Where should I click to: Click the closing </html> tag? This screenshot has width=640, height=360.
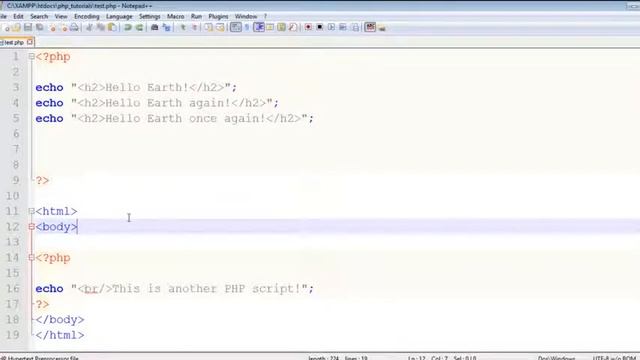tap(60, 335)
